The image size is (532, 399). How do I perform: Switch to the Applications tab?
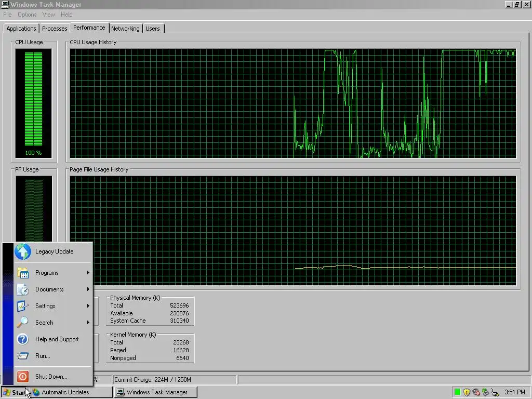pyautogui.click(x=21, y=29)
